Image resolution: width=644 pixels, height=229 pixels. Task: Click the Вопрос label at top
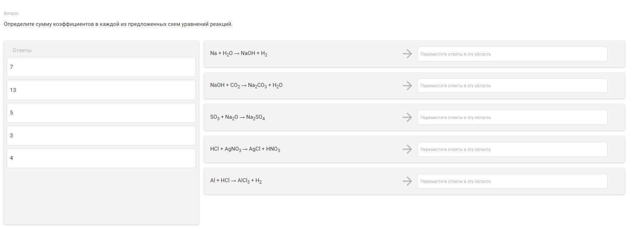pos(11,13)
